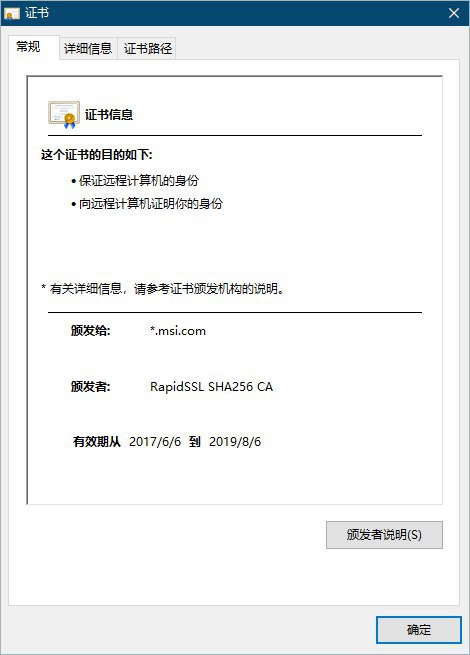Select the purpose line 保证远程计算机的身份

pos(135,181)
